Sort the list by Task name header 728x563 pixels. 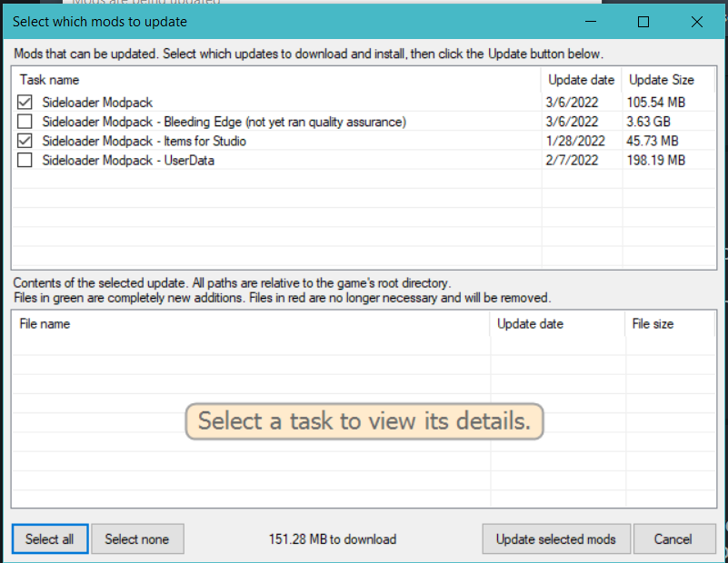(x=276, y=80)
